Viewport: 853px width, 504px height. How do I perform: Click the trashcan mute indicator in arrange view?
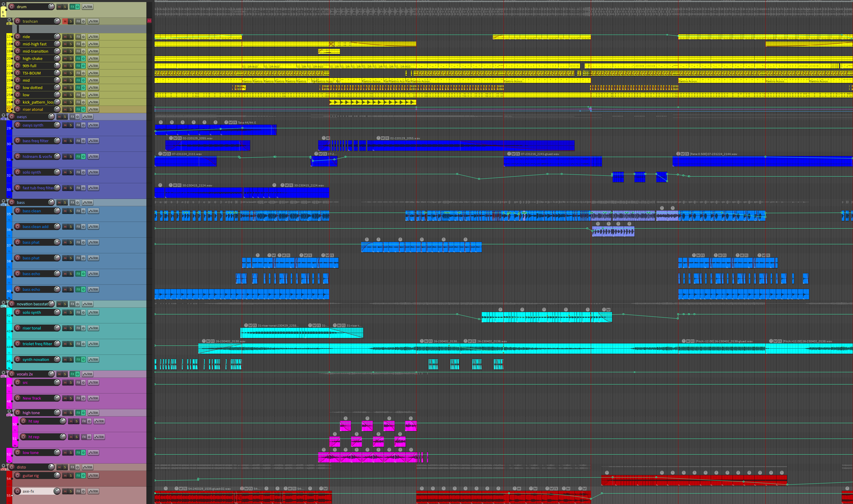pos(149,21)
